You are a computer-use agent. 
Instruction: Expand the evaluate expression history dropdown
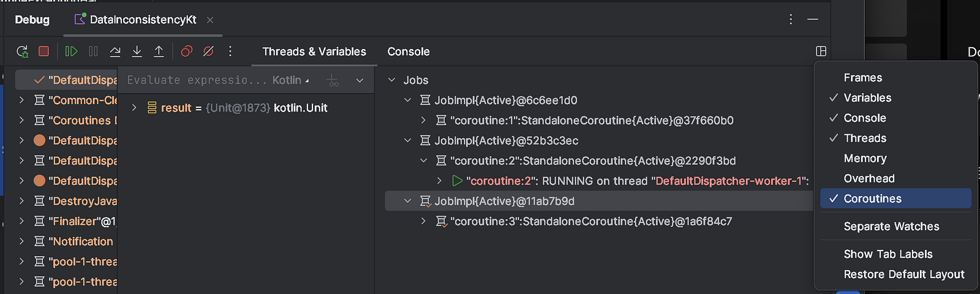tap(360, 80)
